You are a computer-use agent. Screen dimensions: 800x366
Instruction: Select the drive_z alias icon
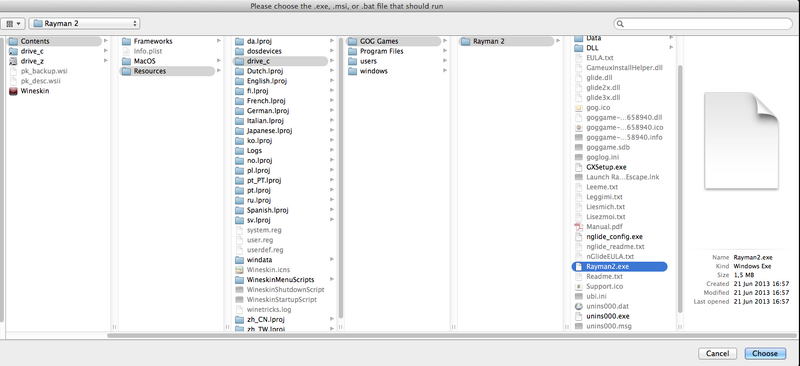point(13,61)
